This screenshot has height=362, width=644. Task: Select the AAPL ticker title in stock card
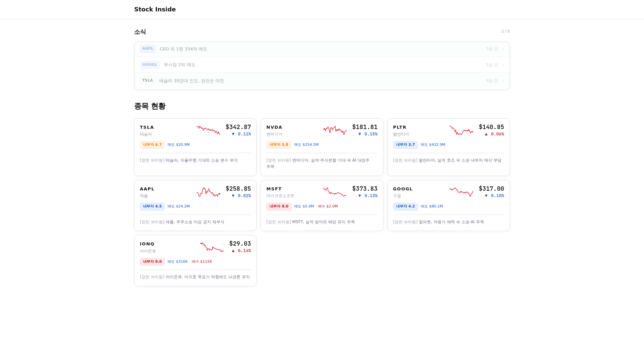[x=147, y=189]
